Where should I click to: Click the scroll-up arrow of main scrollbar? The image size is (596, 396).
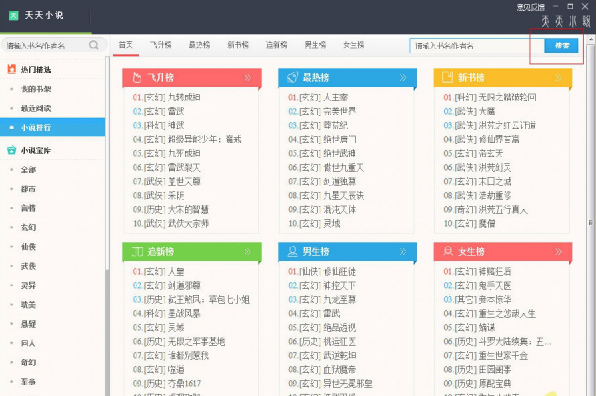591,39
